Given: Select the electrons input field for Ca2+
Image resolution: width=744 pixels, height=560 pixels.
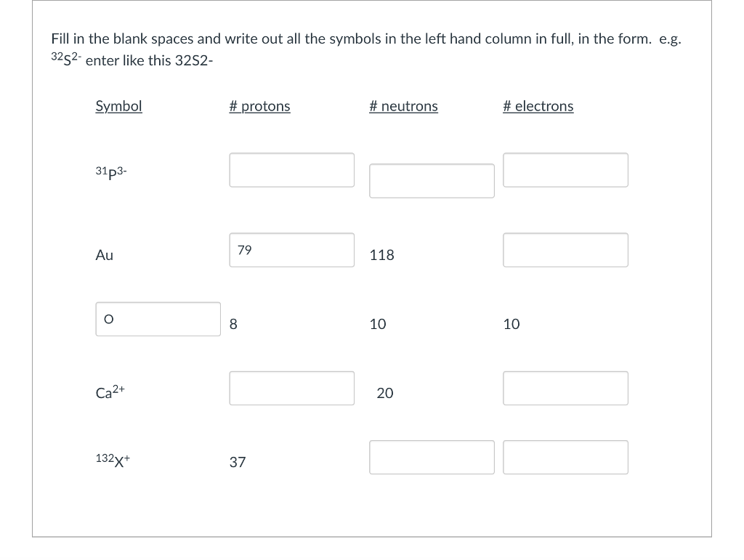Looking at the screenshot, I should coord(565,387).
